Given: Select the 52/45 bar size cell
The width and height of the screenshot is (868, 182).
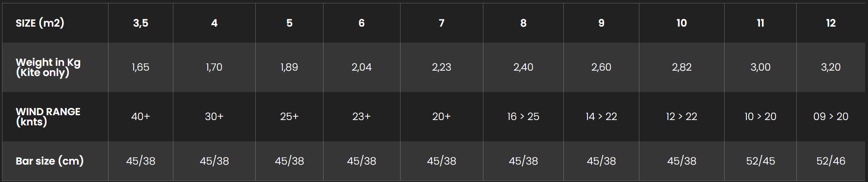Looking at the screenshot, I should [760, 161].
